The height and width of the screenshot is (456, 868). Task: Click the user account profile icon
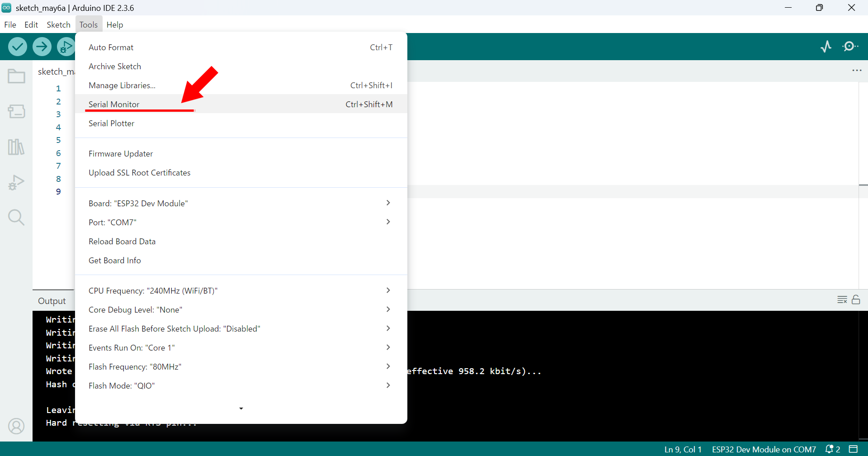click(x=16, y=426)
